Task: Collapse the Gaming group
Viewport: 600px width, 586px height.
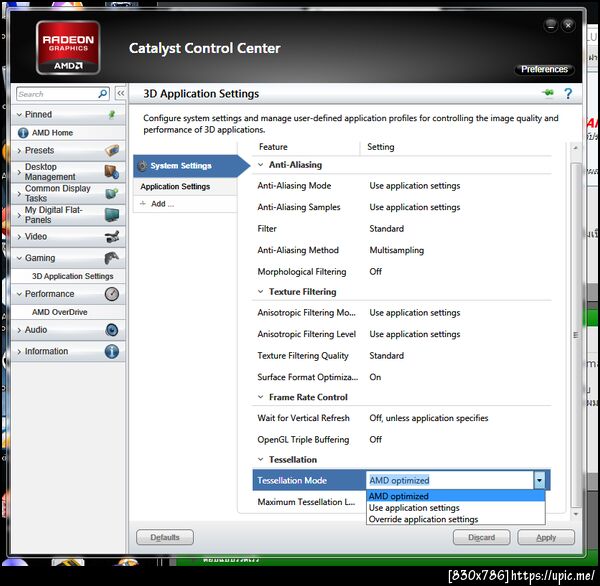Action: pyautogui.click(x=19, y=258)
